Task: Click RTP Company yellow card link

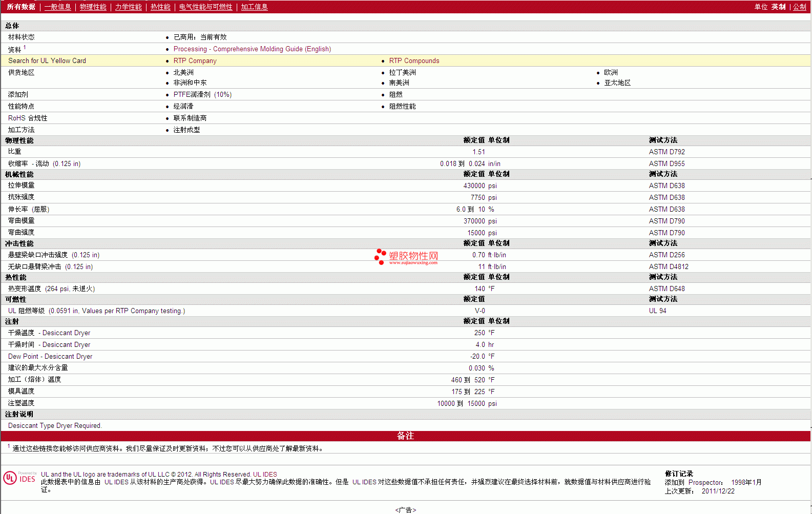Action: [x=195, y=61]
